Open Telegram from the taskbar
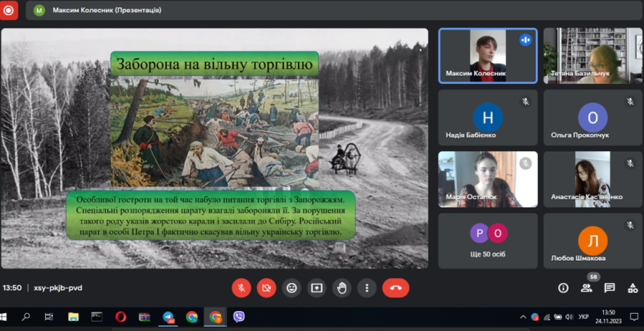 pos(168,317)
